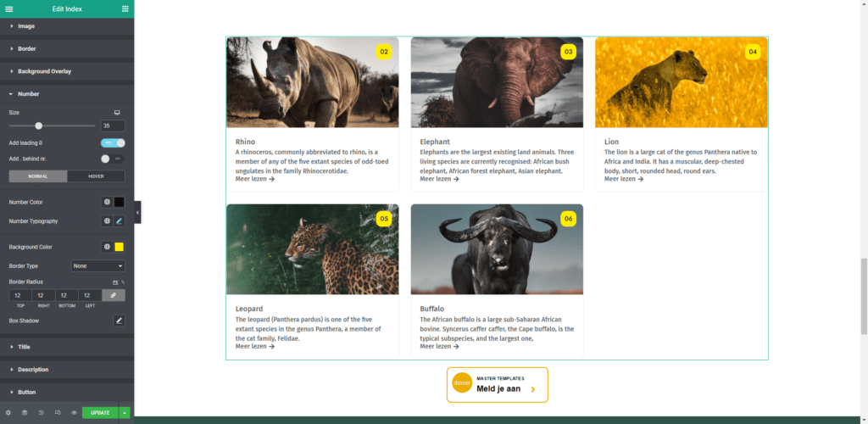Screen dimensions: 868x424
Task: Click Meer lezen link under Rhino
Action: tap(254, 179)
